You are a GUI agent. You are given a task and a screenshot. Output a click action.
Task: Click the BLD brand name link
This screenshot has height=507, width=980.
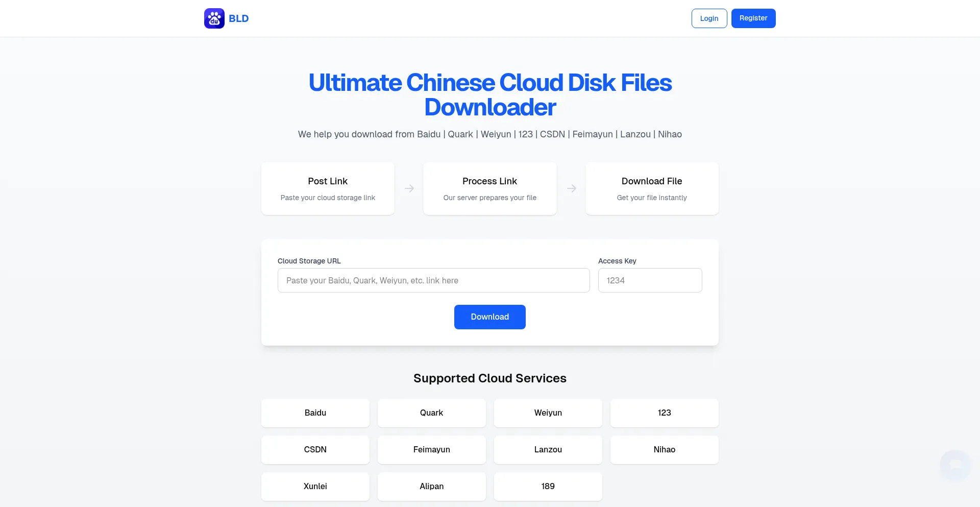[x=238, y=18]
